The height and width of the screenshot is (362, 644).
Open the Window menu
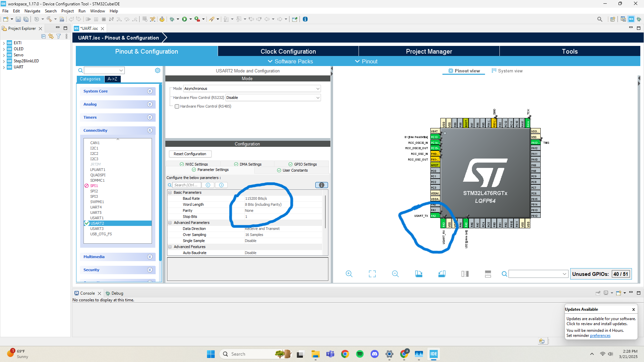(97, 11)
